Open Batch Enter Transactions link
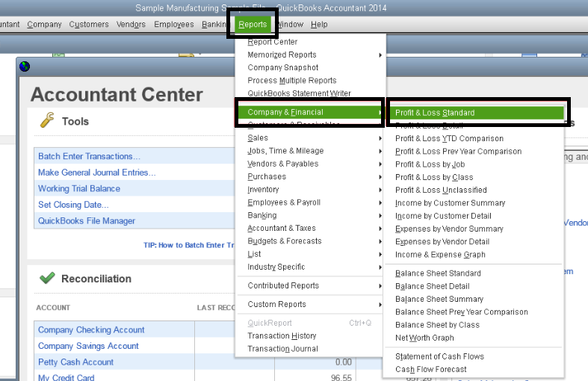588x381 pixels. click(x=89, y=156)
